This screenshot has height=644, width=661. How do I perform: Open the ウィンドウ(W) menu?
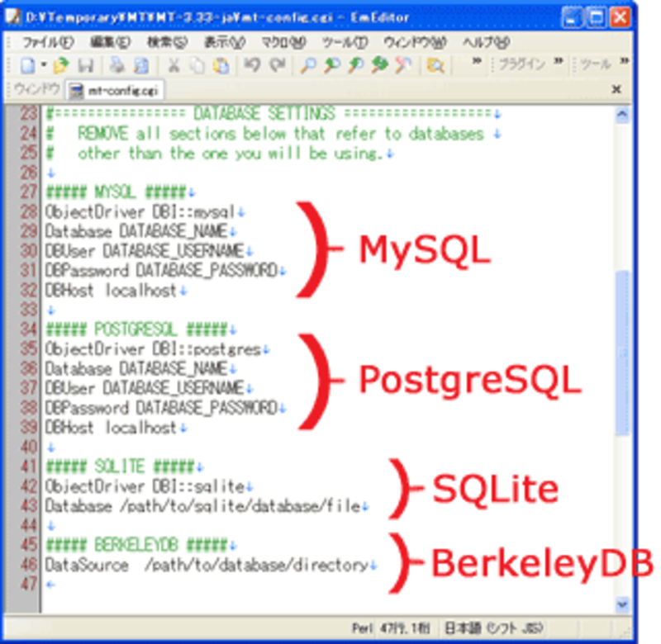(x=415, y=42)
